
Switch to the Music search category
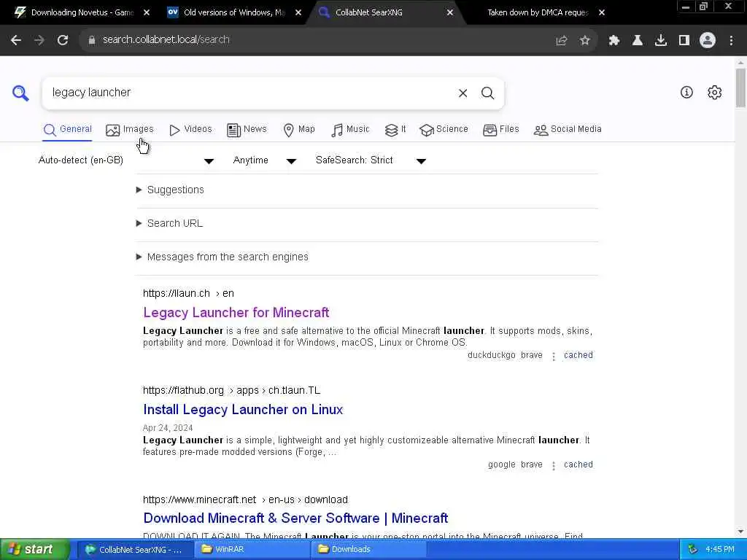coord(350,130)
